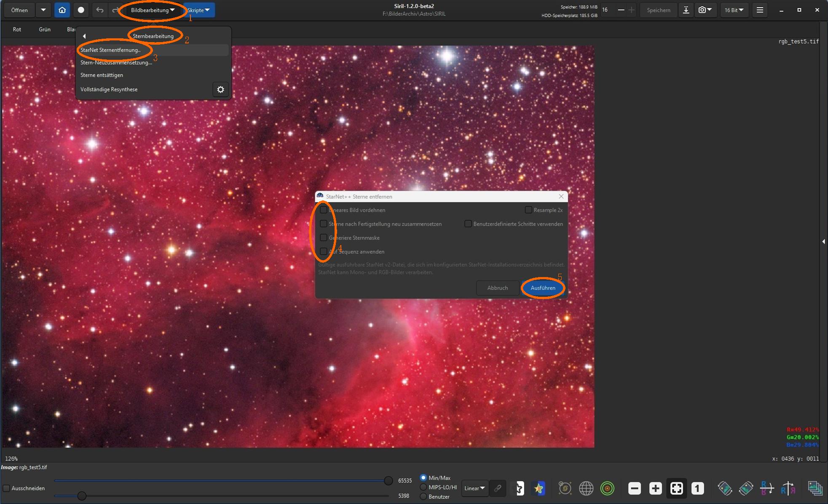Enable Resample 2x checkbox
The image size is (828, 504).
pos(528,210)
